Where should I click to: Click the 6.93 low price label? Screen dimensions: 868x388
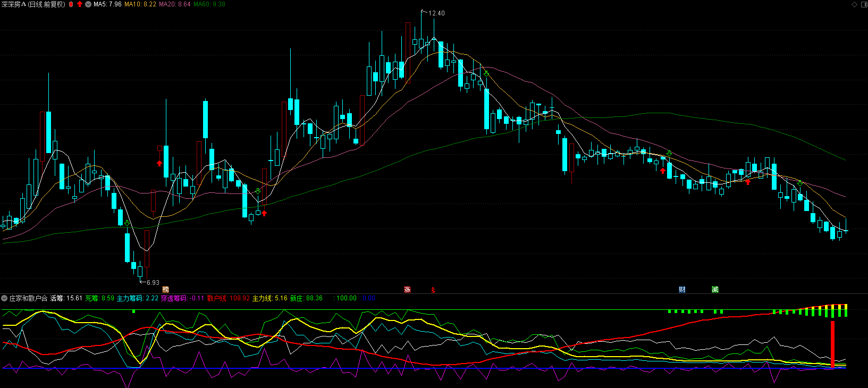(x=153, y=283)
